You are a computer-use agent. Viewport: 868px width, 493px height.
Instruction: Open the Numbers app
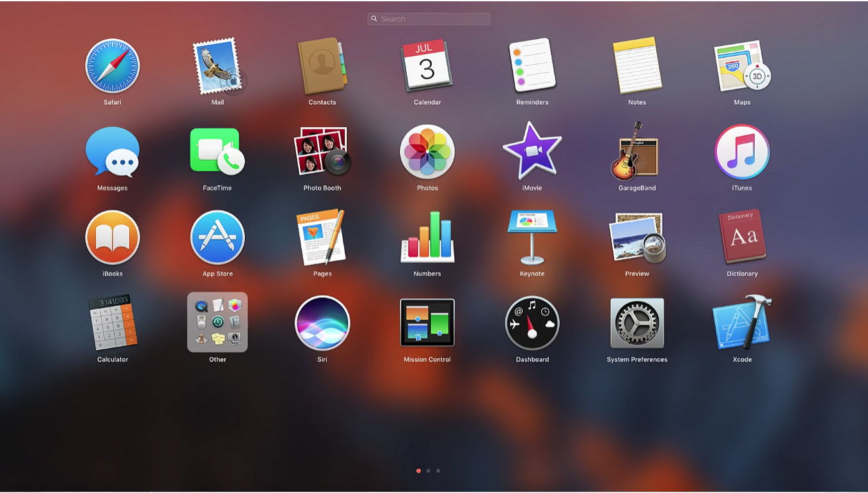427,238
